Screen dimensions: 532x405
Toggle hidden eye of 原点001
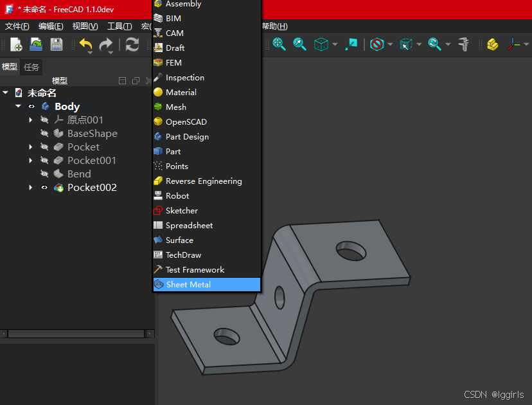[x=44, y=120]
